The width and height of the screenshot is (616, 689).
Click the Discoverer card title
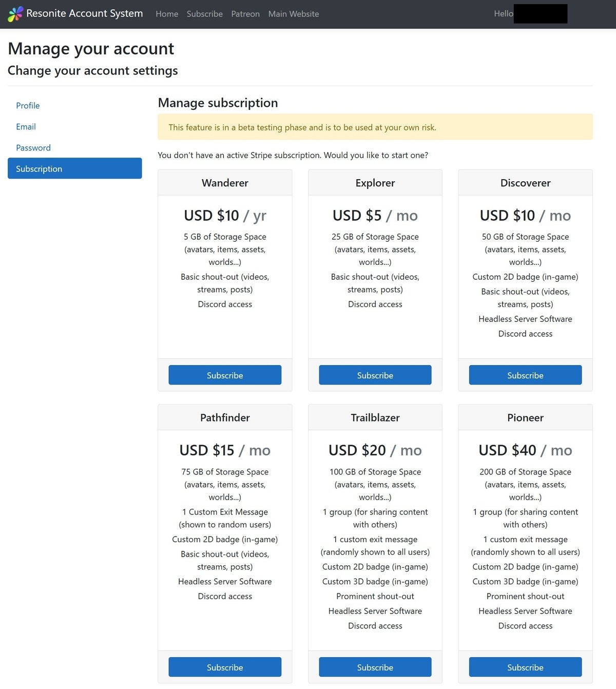point(526,183)
